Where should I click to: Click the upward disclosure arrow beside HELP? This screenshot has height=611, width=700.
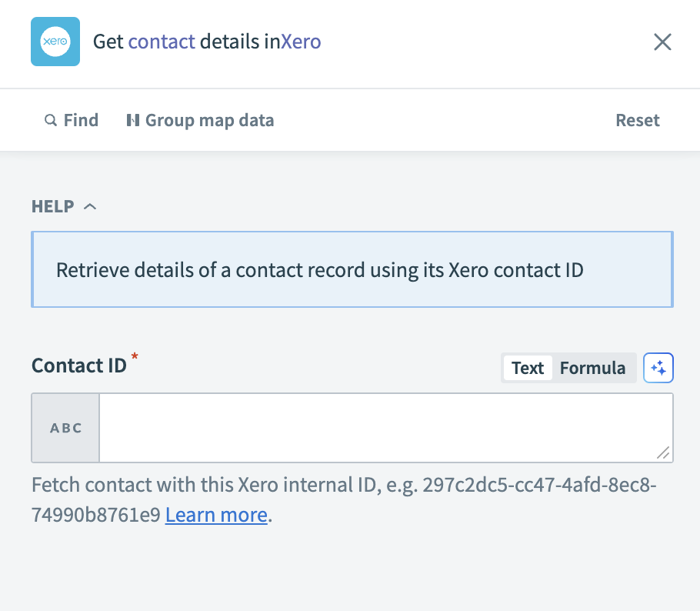pos(91,206)
